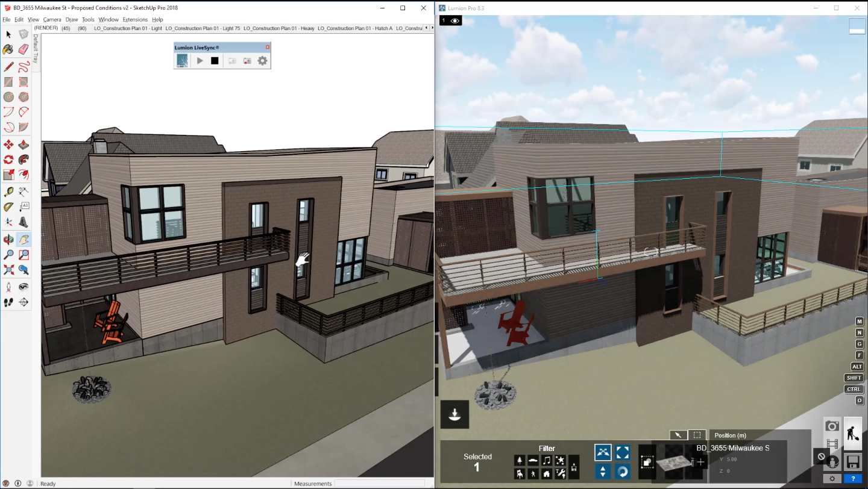This screenshot has width=868, height=489.
Task: Click the Lumion save floppy-disk icon
Action: click(x=852, y=462)
